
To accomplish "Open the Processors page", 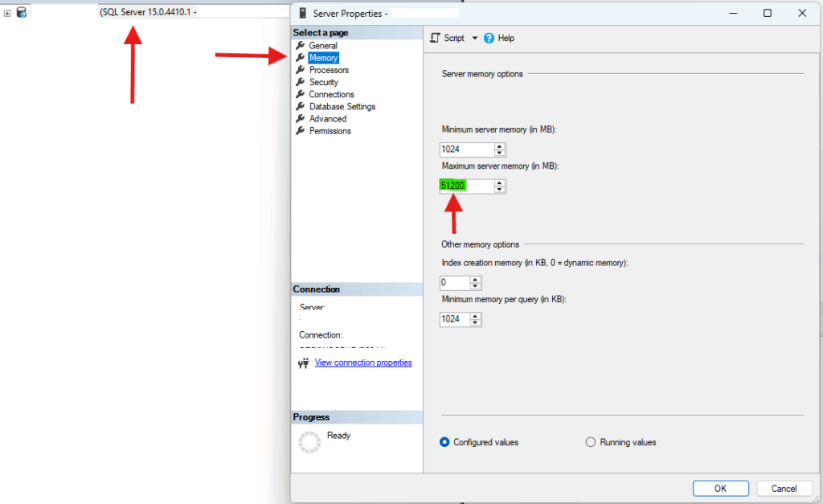I will click(x=329, y=70).
